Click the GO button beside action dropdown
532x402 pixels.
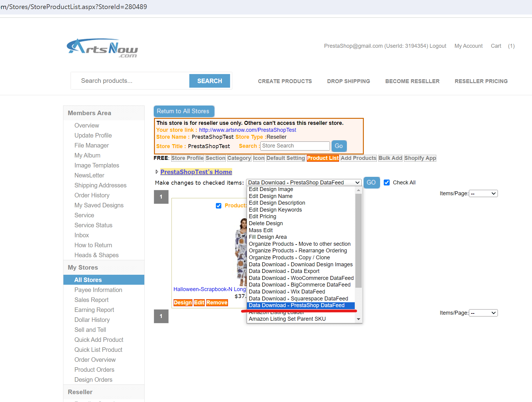(371, 183)
